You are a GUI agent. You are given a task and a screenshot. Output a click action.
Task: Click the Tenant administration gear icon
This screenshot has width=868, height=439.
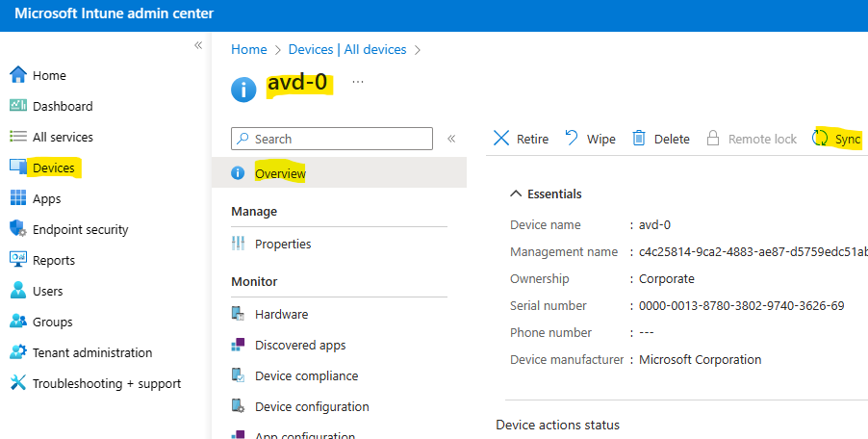point(18,351)
